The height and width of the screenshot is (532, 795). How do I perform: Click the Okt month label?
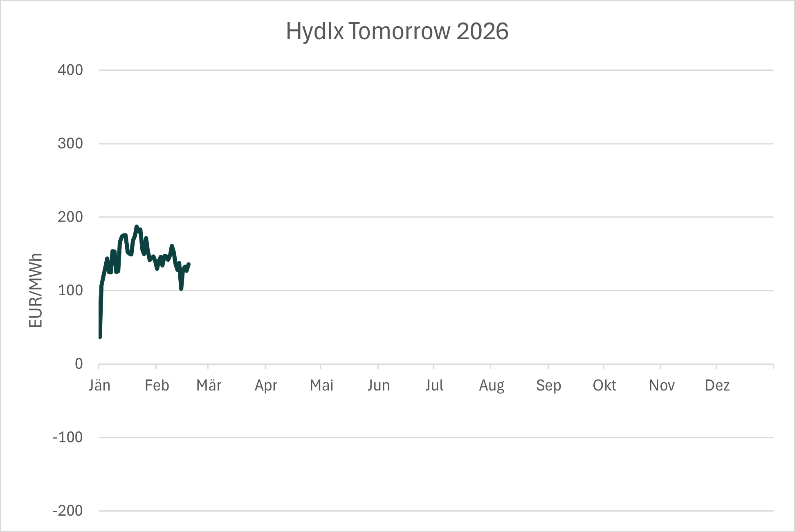(x=604, y=385)
